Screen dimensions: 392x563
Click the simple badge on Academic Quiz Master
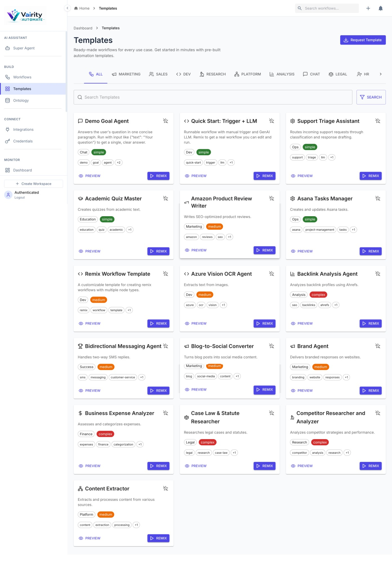click(107, 220)
